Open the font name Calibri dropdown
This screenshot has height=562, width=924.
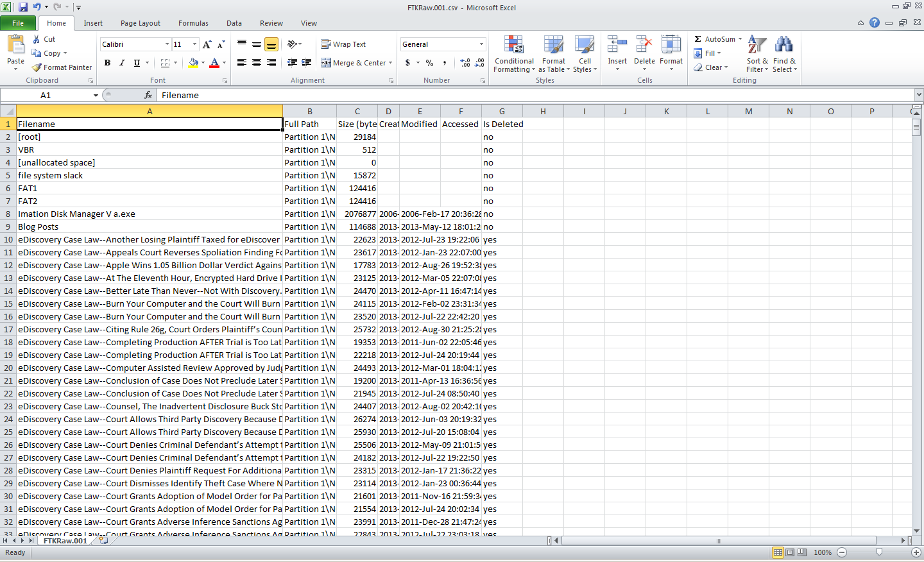pos(167,44)
